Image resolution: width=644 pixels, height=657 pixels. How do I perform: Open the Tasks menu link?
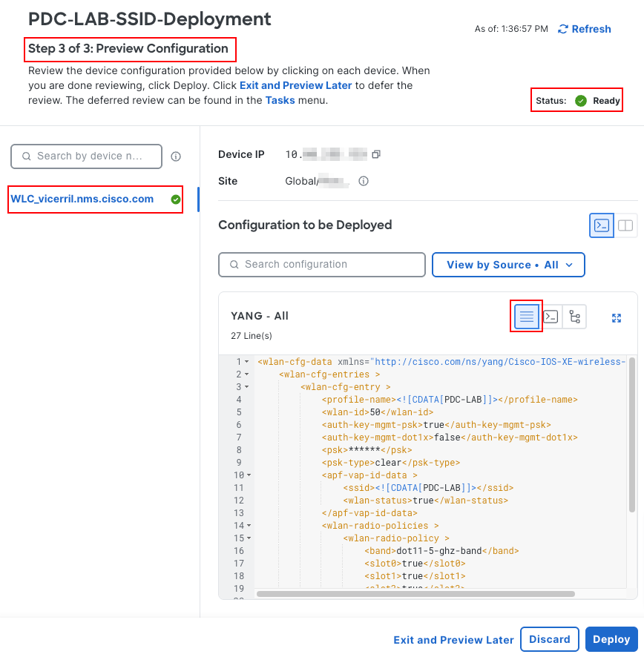pos(280,101)
